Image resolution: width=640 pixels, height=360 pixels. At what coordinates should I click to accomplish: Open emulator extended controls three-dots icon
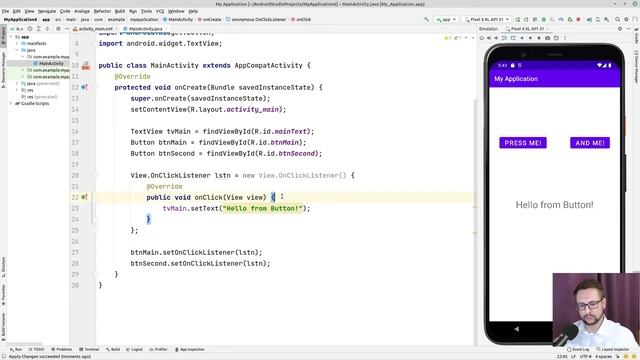(x=565, y=38)
